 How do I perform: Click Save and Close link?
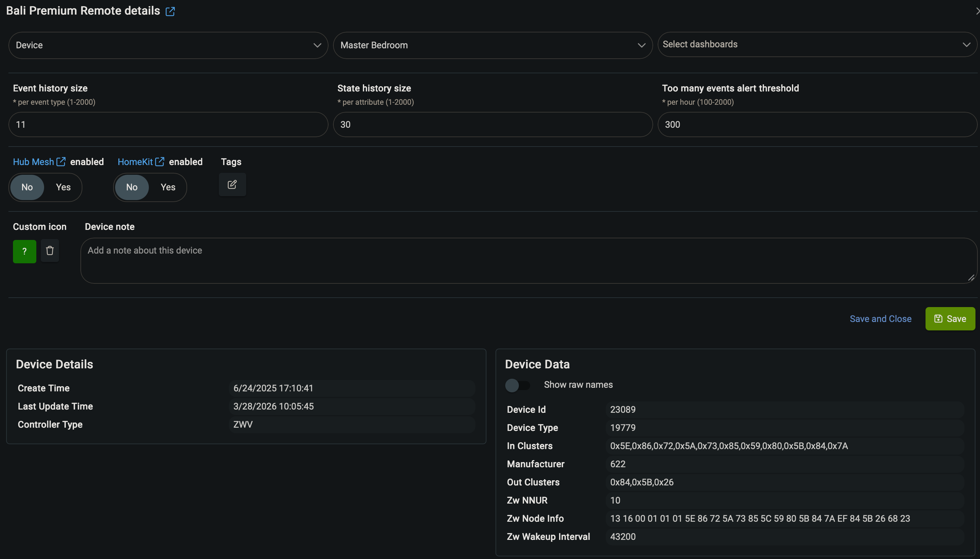(880, 319)
